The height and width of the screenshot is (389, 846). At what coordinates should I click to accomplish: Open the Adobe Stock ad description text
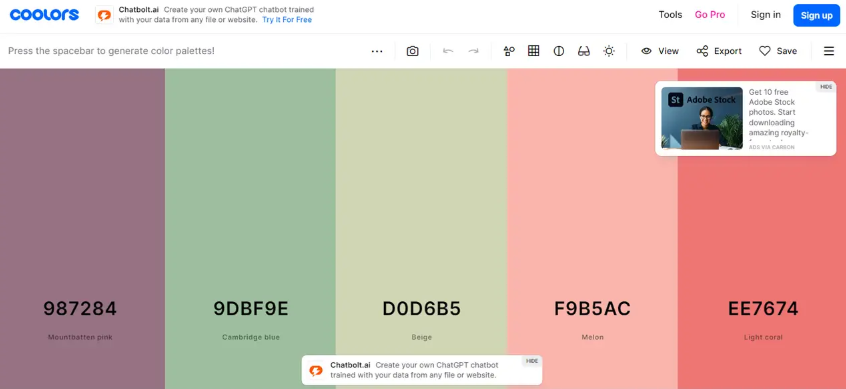pos(779,113)
